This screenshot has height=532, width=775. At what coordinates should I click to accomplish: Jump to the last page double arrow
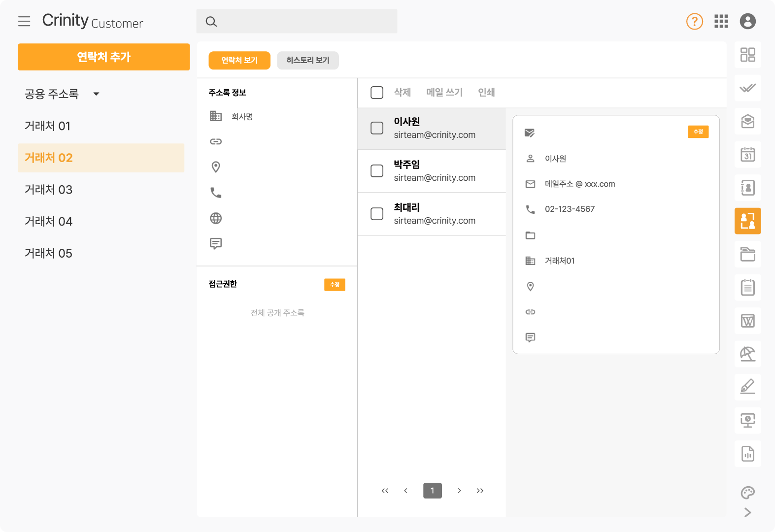click(x=480, y=491)
